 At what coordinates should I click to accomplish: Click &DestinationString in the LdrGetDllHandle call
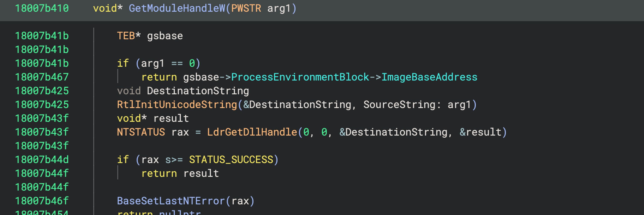pyautogui.click(x=393, y=132)
